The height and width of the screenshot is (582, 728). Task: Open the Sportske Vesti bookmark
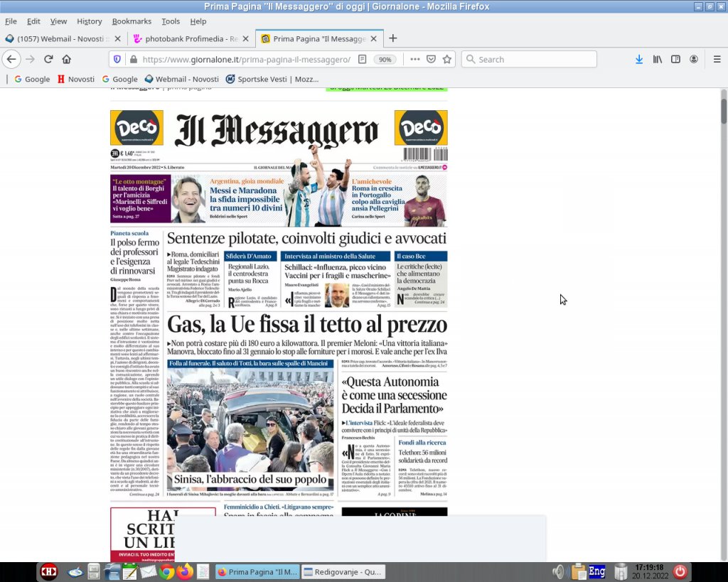[x=272, y=79]
